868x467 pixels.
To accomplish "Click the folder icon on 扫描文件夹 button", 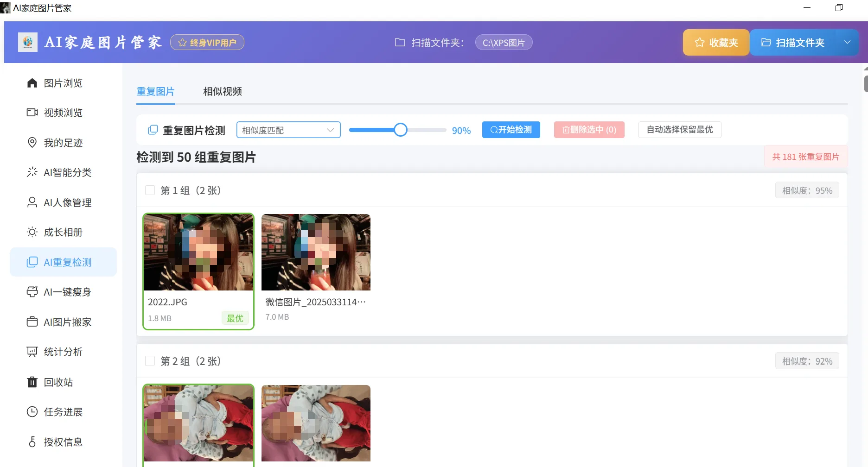I will (766, 43).
